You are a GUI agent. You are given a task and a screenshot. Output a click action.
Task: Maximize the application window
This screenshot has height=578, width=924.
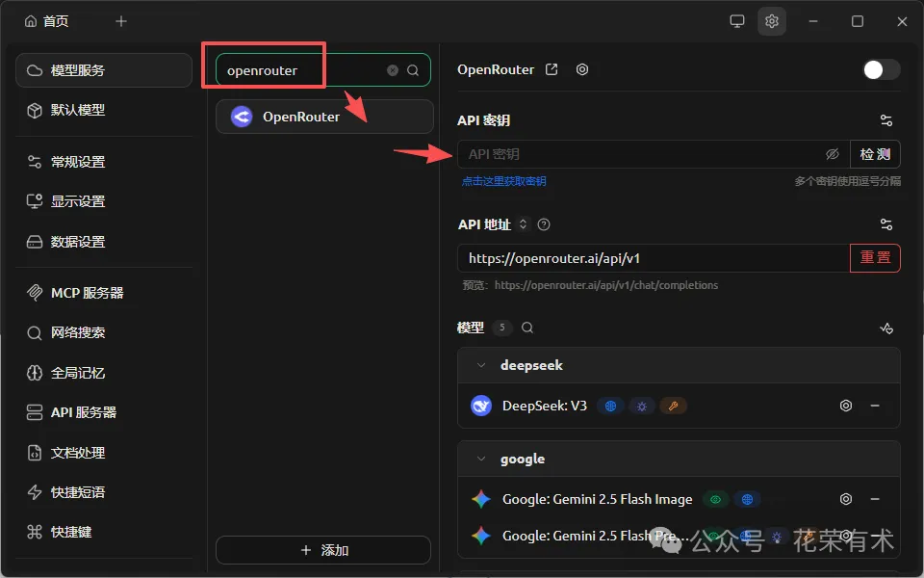pyautogui.click(x=858, y=21)
